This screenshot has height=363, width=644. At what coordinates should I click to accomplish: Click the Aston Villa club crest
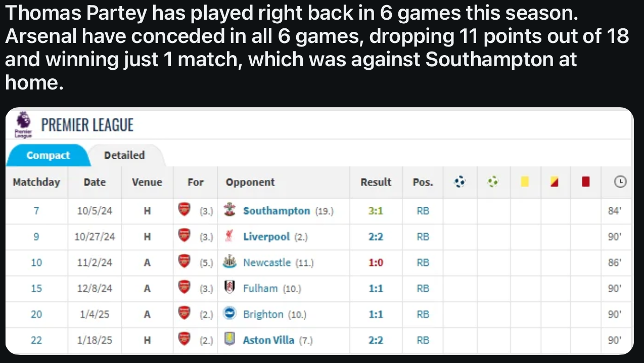click(x=230, y=340)
